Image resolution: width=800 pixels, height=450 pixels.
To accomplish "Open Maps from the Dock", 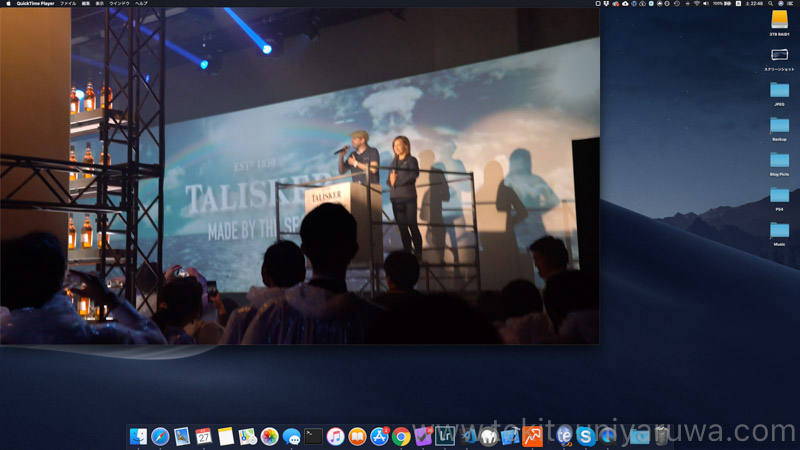I will [247, 436].
